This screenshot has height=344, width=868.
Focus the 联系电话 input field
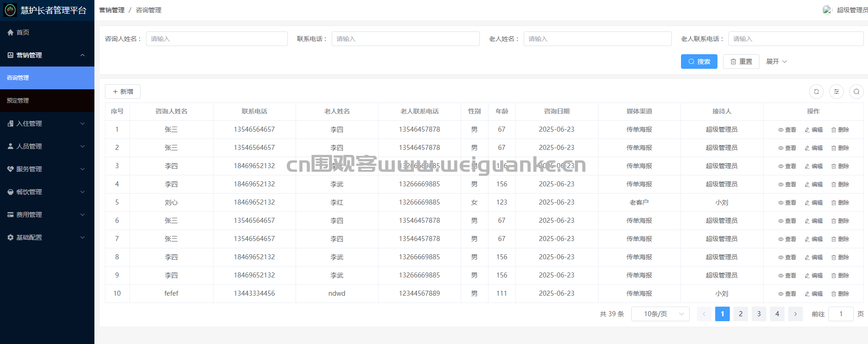(x=405, y=39)
